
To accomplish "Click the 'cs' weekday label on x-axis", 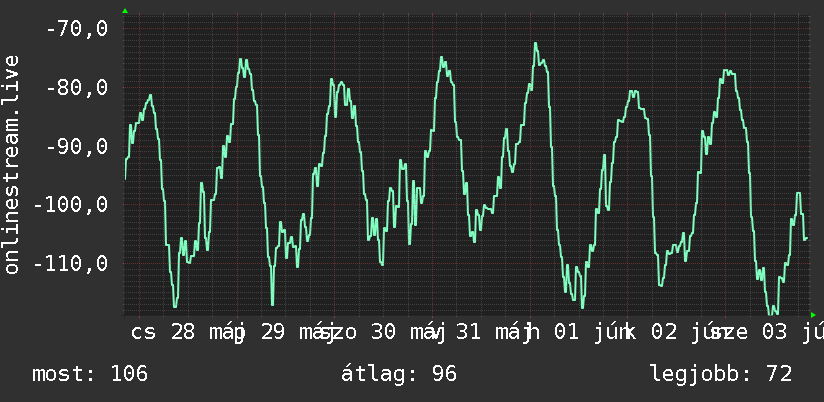I will 143,333.
